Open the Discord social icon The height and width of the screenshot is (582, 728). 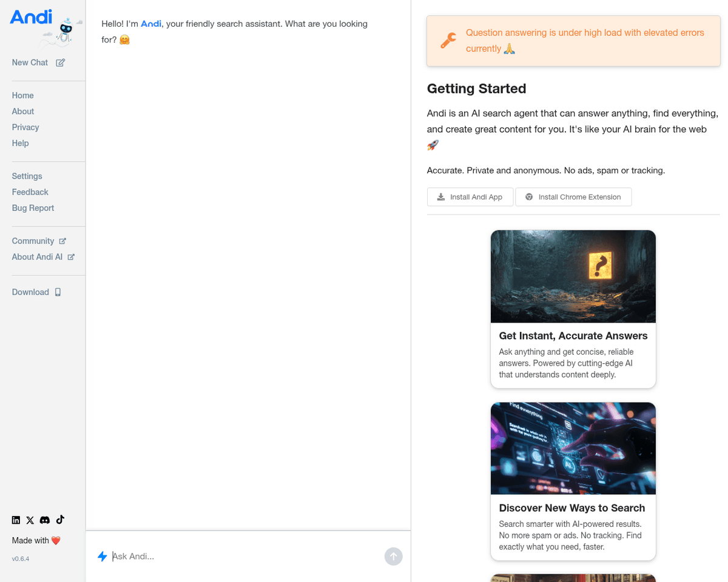point(45,520)
